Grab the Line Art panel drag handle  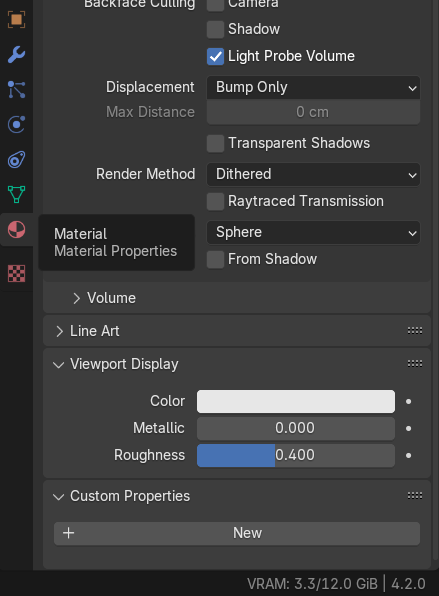coord(415,331)
